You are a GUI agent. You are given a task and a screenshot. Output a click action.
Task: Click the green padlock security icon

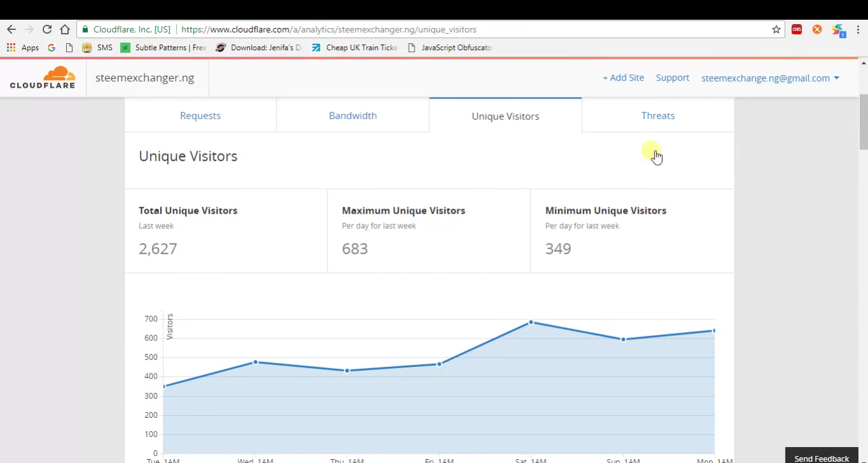point(85,29)
